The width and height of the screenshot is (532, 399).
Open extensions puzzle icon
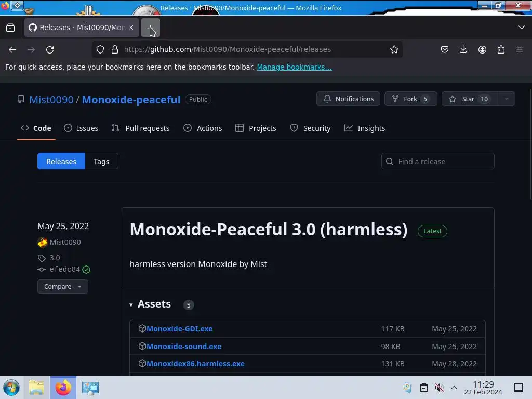click(x=501, y=49)
